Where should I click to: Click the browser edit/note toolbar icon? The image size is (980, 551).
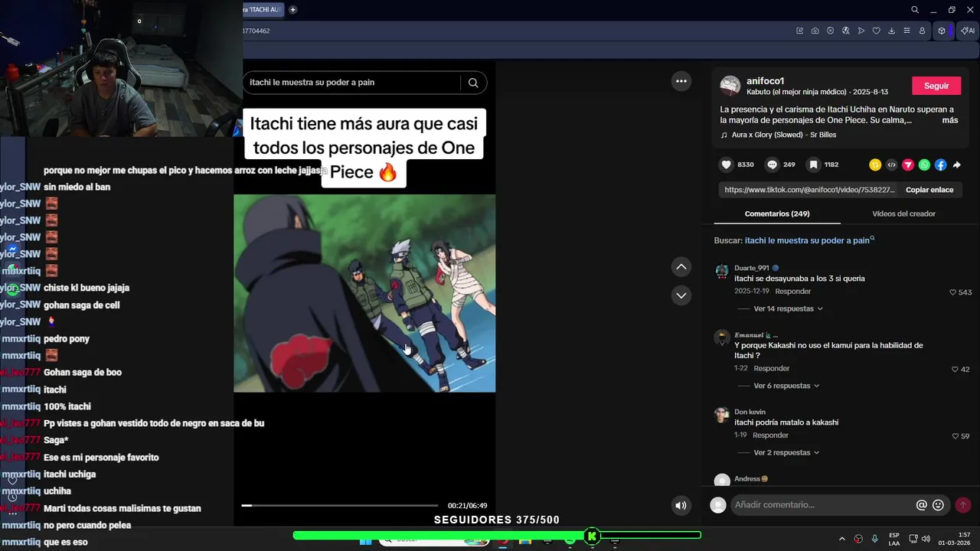pos(800,31)
